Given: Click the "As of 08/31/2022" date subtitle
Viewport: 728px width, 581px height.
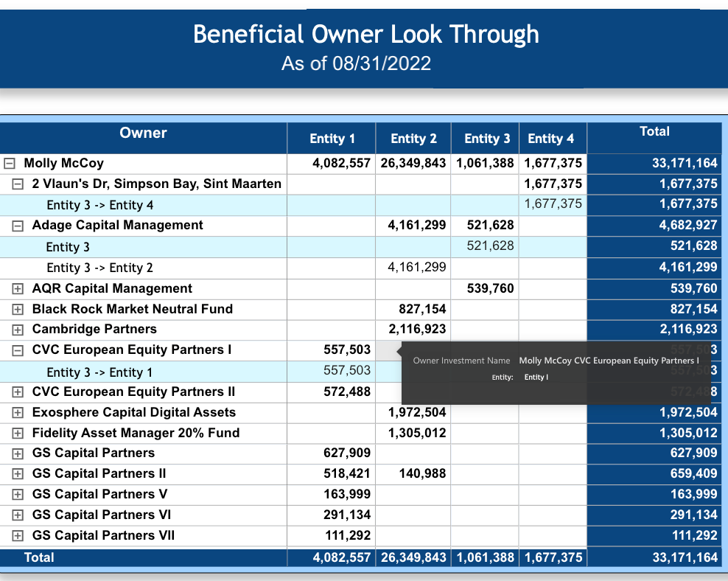Looking at the screenshot, I should click(x=356, y=63).
